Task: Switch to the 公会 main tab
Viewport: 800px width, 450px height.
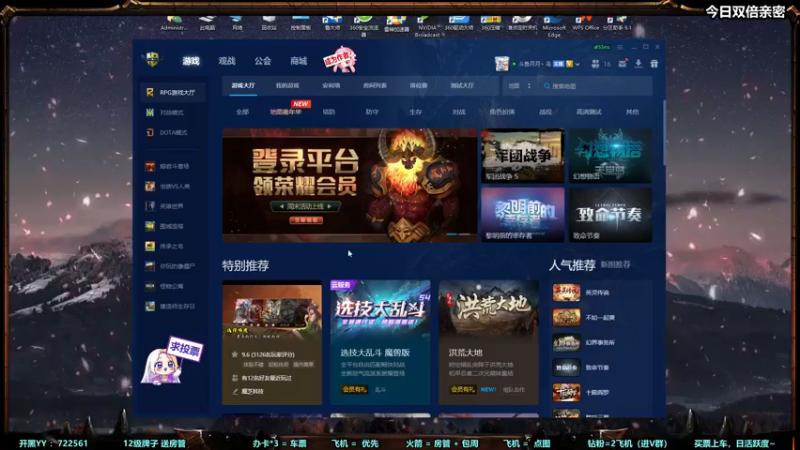Action: [x=263, y=61]
